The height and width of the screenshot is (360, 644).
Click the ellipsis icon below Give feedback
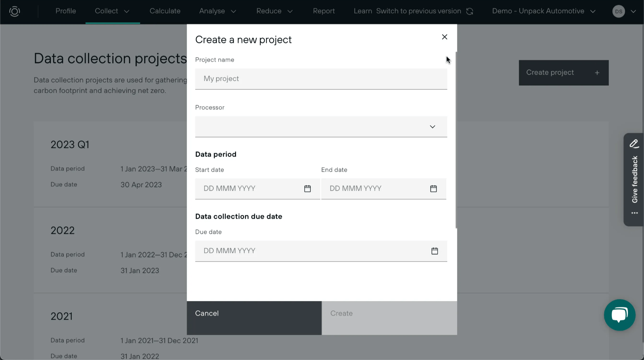[634, 213]
